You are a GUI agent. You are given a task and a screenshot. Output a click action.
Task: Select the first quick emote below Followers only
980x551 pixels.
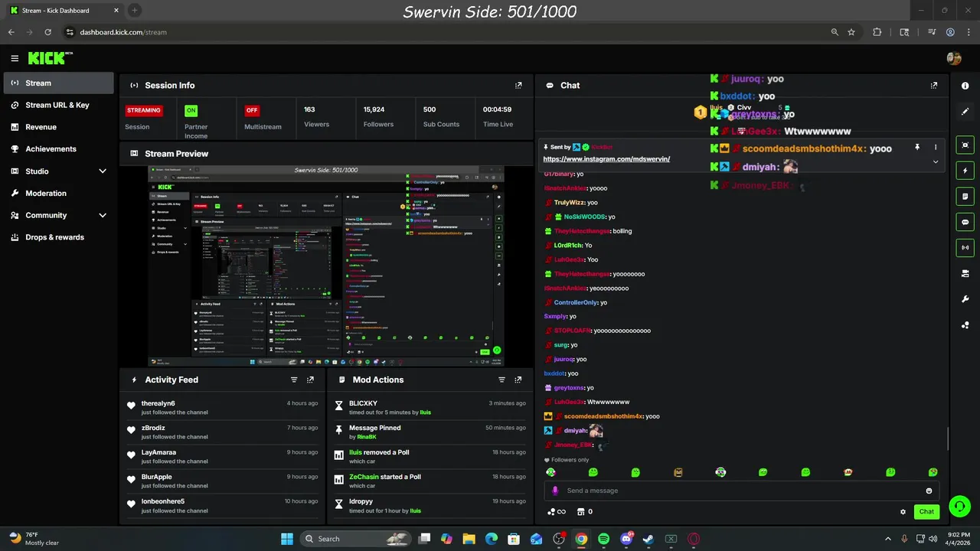point(550,472)
